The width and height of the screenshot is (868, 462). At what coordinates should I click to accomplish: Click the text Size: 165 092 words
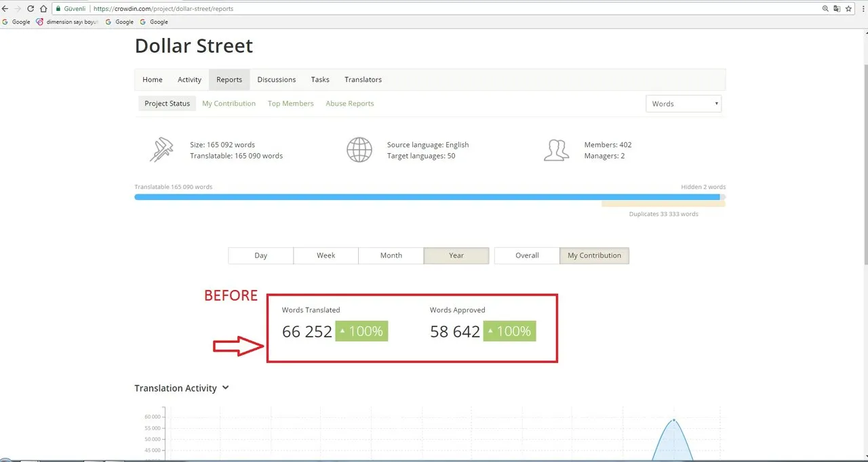tap(222, 145)
